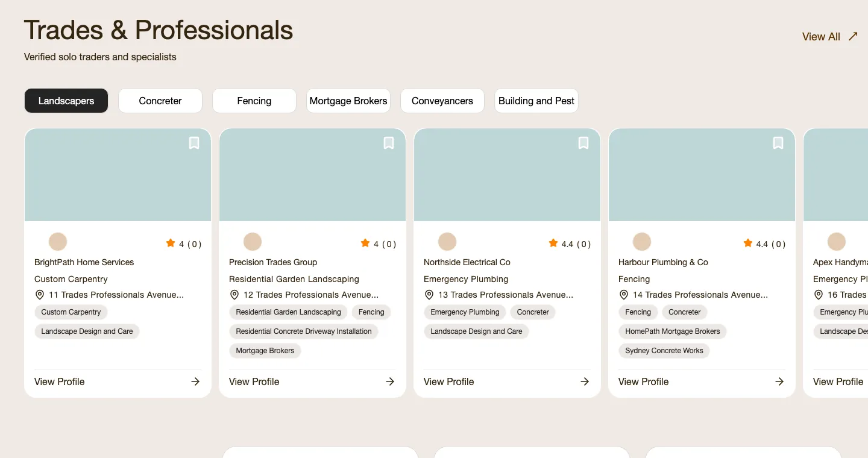Open the Building and Pest tab
The height and width of the screenshot is (458, 868).
coord(536,101)
